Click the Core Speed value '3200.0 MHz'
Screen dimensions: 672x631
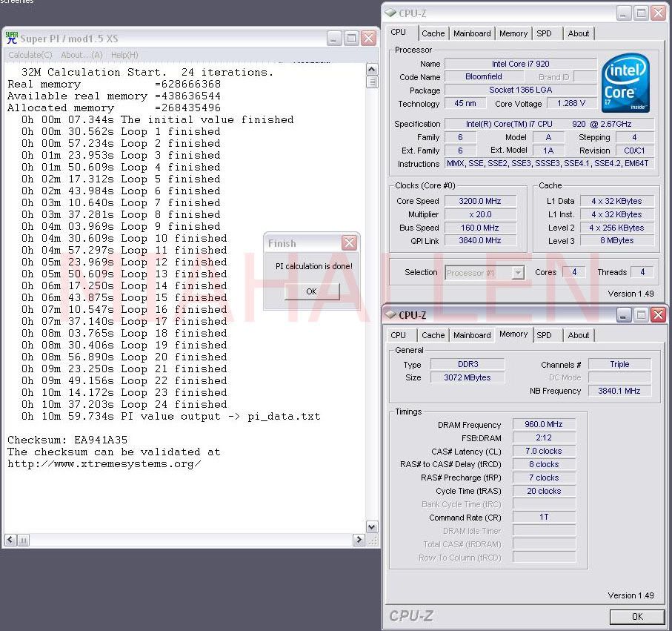point(480,201)
